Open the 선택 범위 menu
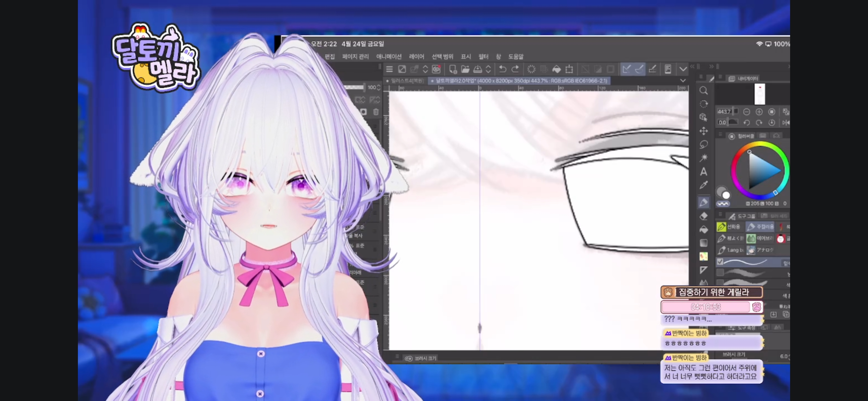This screenshot has width=868, height=401. (x=442, y=57)
